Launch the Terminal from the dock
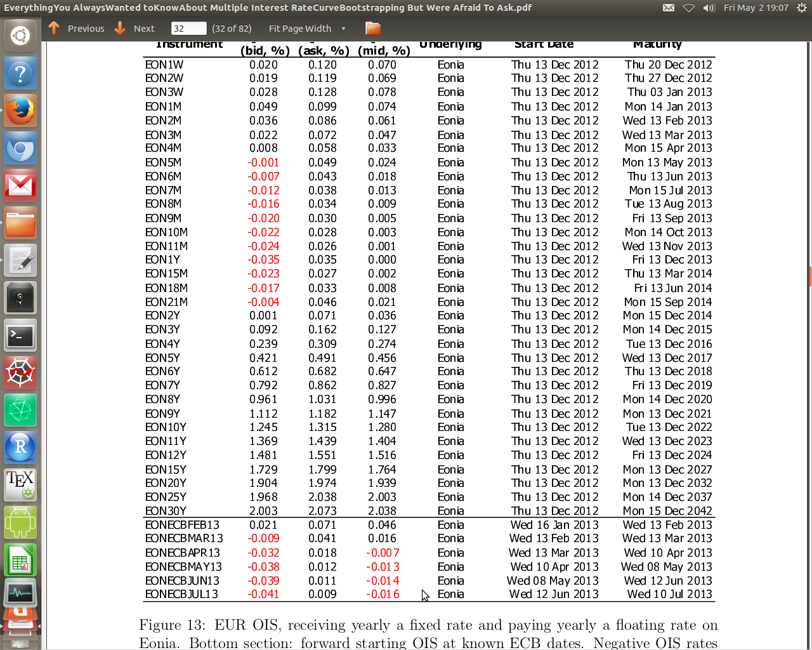Viewport: 812px width, 650px height. tap(20, 336)
